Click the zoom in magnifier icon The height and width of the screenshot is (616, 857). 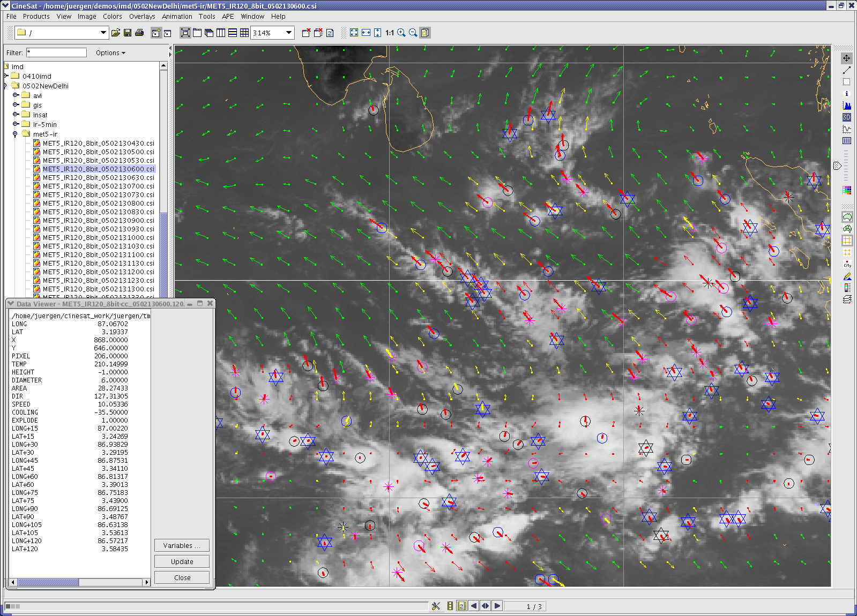coord(401,33)
